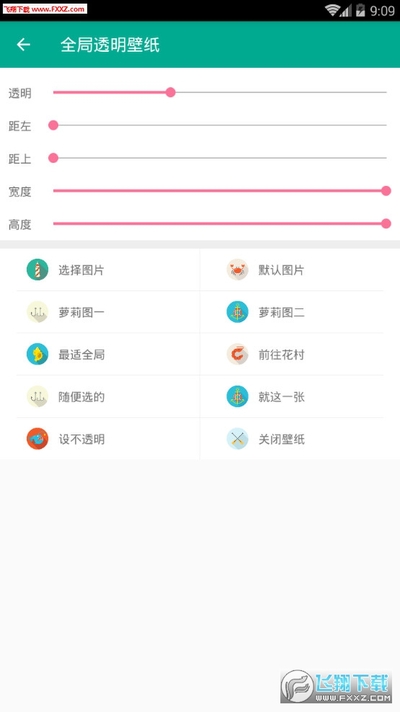Tap the yellow fish icon beside 最适全局
Viewport: 400px width, 712px height.
pyautogui.click(x=37, y=354)
